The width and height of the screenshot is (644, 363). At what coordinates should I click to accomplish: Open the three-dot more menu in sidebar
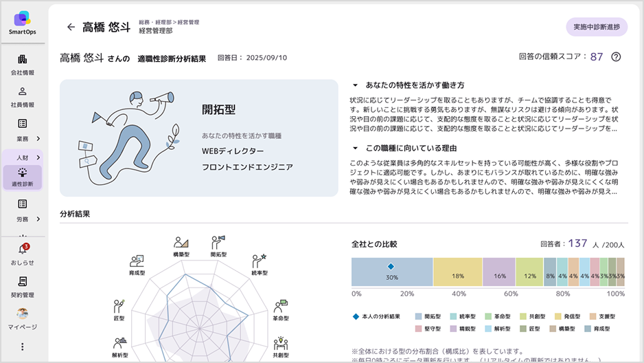(x=22, y=346)
